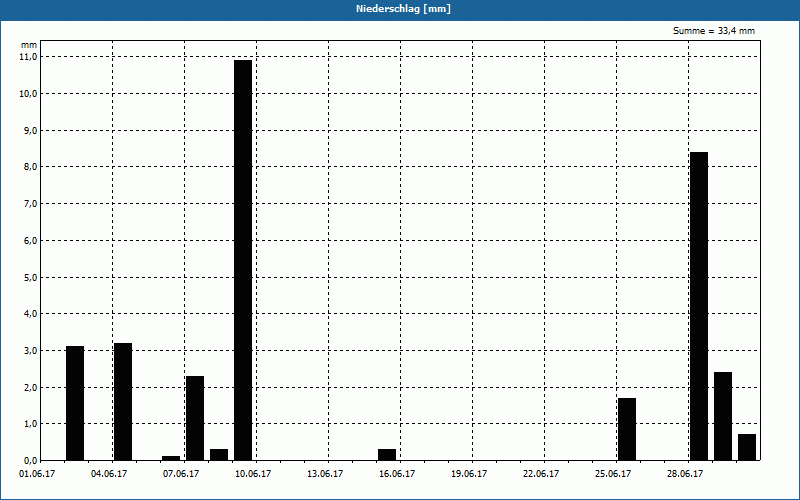Select the 8,4 mm bar at 28.06.17
800x500 pixels.
click(699, 306)
